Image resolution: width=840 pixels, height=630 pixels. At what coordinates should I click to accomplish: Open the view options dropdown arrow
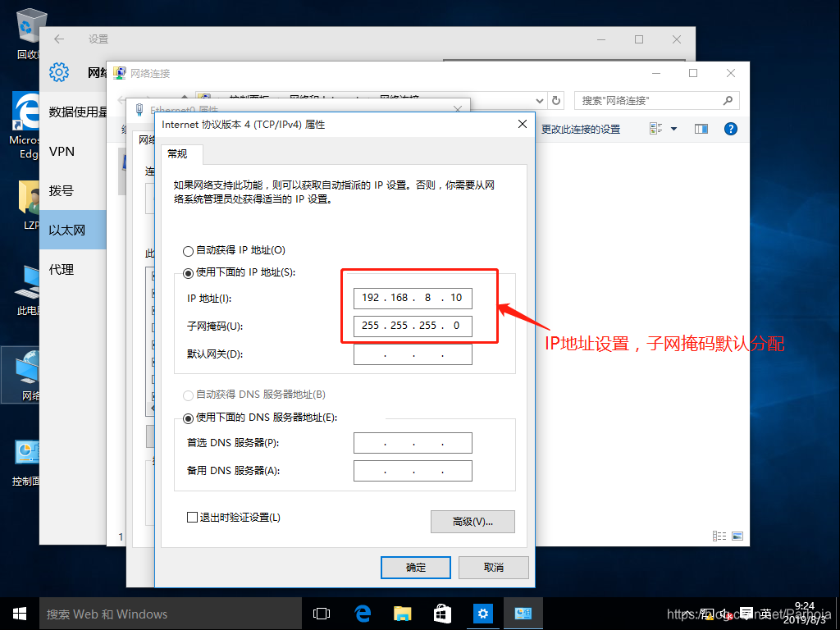(674, 129)
